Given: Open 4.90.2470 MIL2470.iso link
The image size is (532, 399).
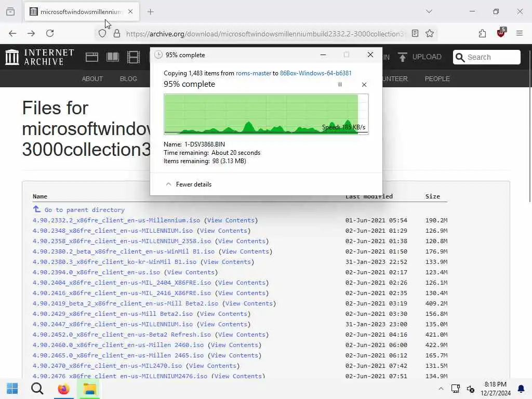Looking at the screenshot, I should 107,366.
